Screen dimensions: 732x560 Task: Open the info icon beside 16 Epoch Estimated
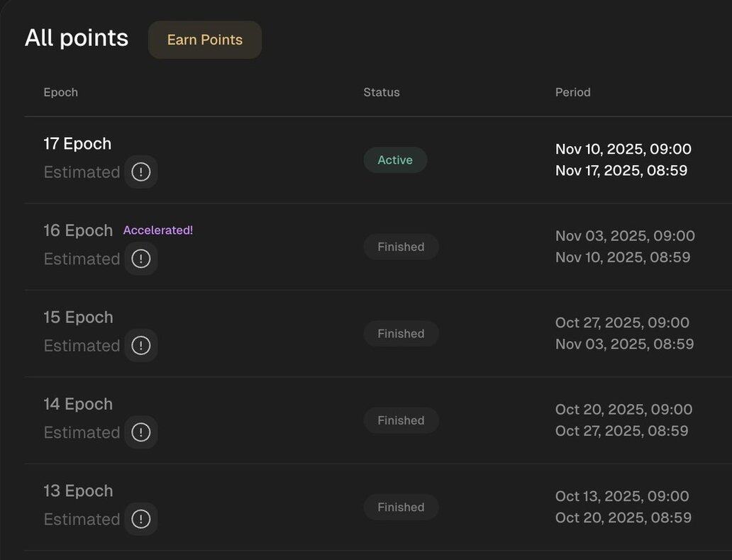(x=141, y=259)
